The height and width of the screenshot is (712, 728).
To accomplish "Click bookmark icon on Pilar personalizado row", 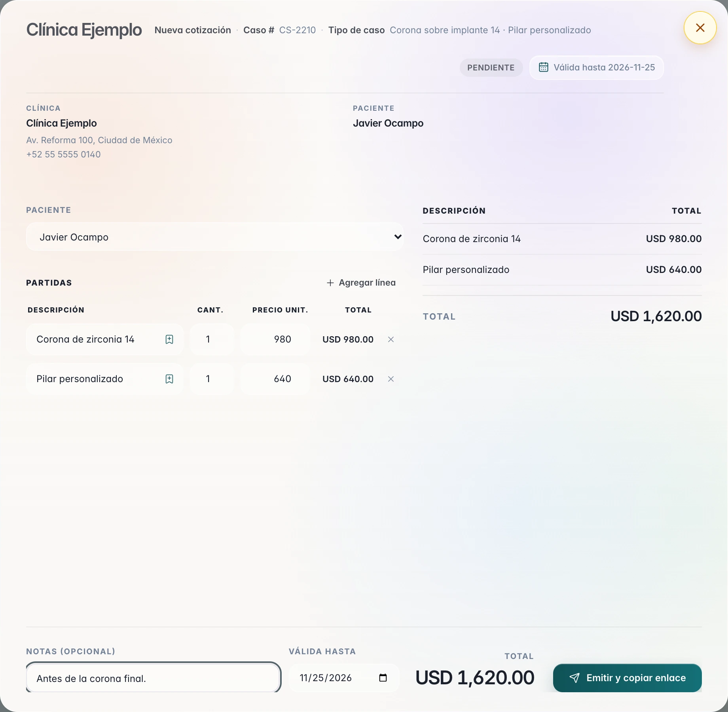I will 169,379.
